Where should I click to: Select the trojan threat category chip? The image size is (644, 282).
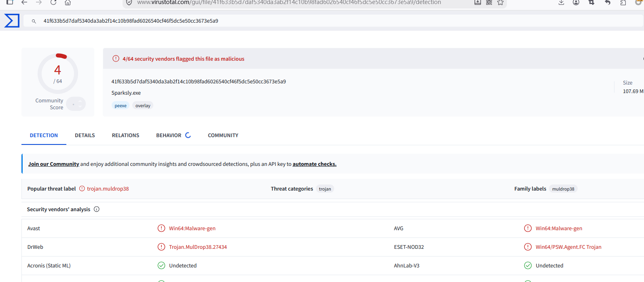click(x=325, y=189)
